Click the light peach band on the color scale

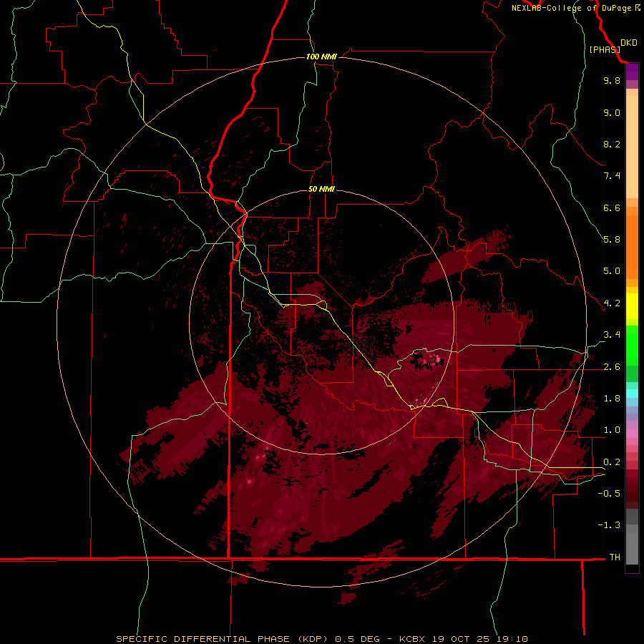pyautogui.click(x=632, y=147)
